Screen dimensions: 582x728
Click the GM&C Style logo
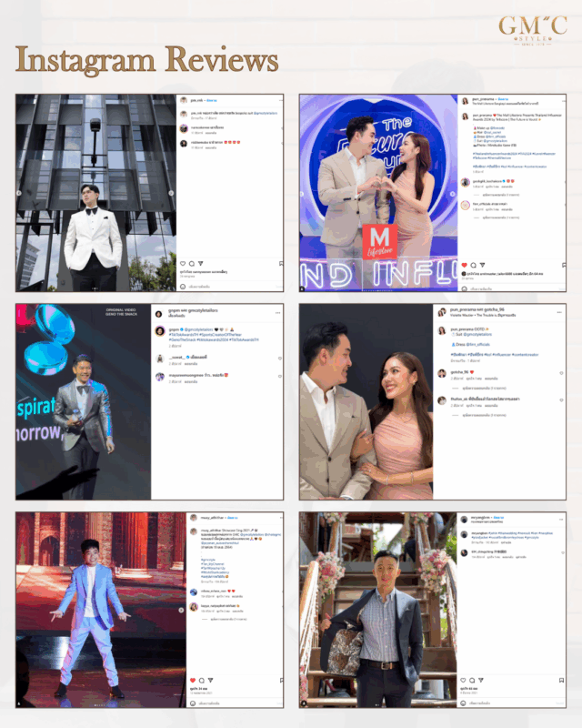coord(532,29)
